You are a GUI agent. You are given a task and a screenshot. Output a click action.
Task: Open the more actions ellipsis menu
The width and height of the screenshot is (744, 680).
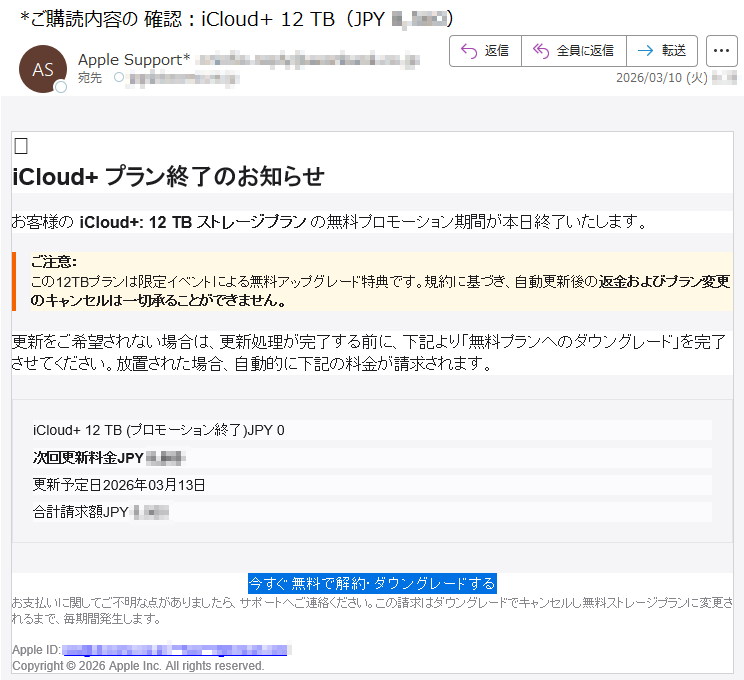pyautogui.click(x=721, y=51)
